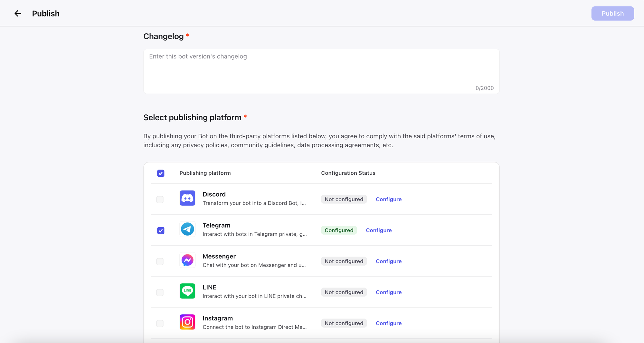The image size is (644, 343).
Task: Open Configure link for LINE
Action: pyautogui.click(x=389, y=292)
